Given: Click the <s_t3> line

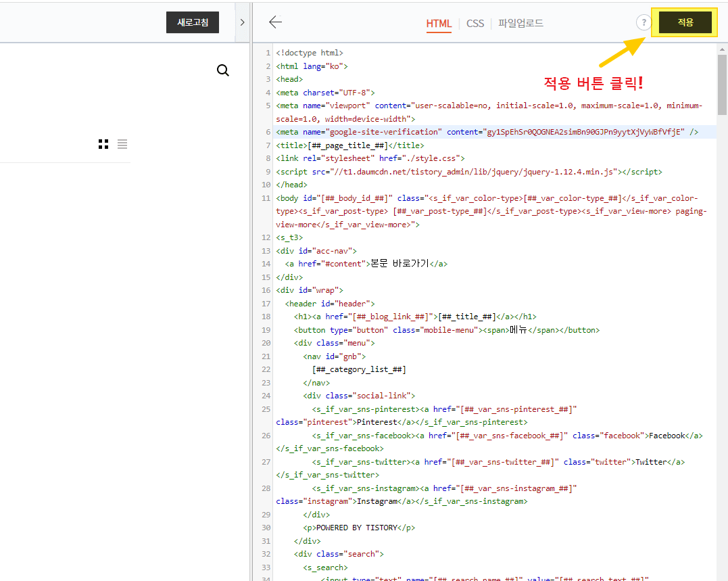Looking at the screenshot, I should (289, 237).
